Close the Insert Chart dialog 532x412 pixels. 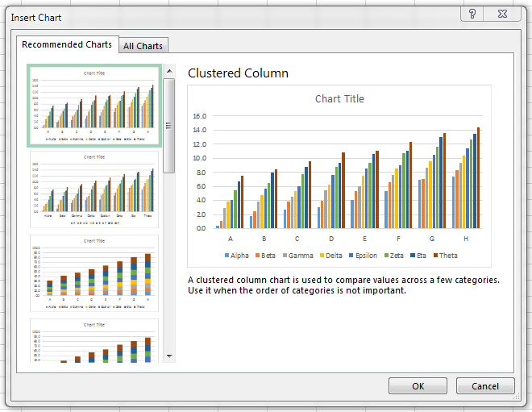502,14
